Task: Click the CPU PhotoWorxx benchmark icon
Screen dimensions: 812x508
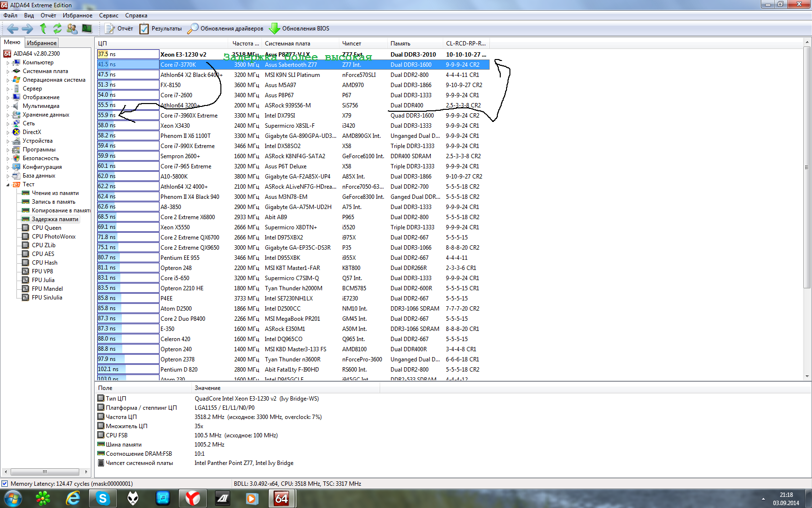Action: (x=26, y=237)
